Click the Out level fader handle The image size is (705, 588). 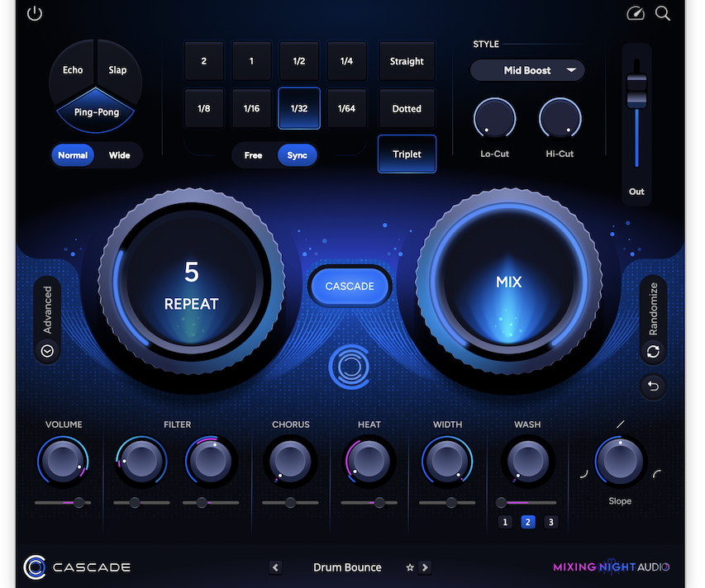click(636, 91)
